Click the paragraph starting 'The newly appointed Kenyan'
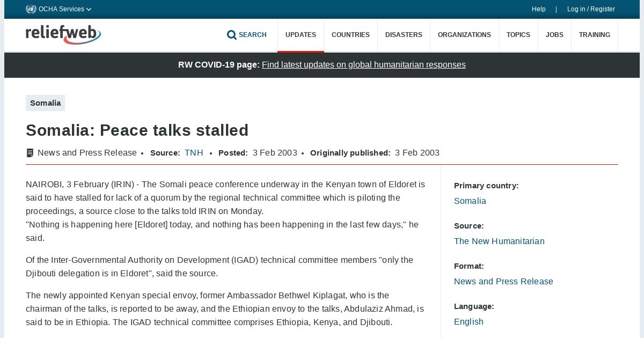The width and height of the screenshot is (644, 338). point(225,309)
